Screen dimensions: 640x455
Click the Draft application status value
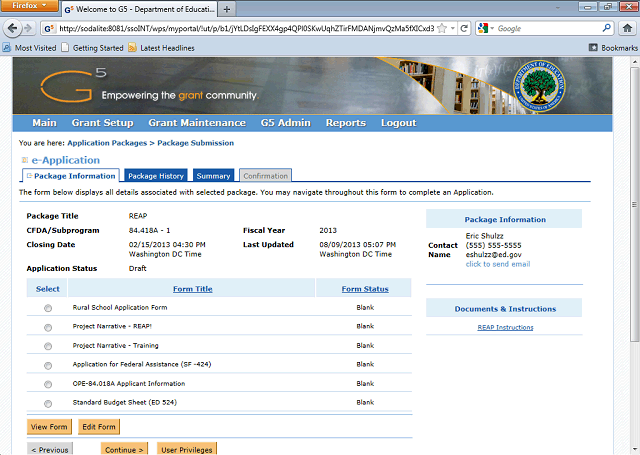click(138, 269)
